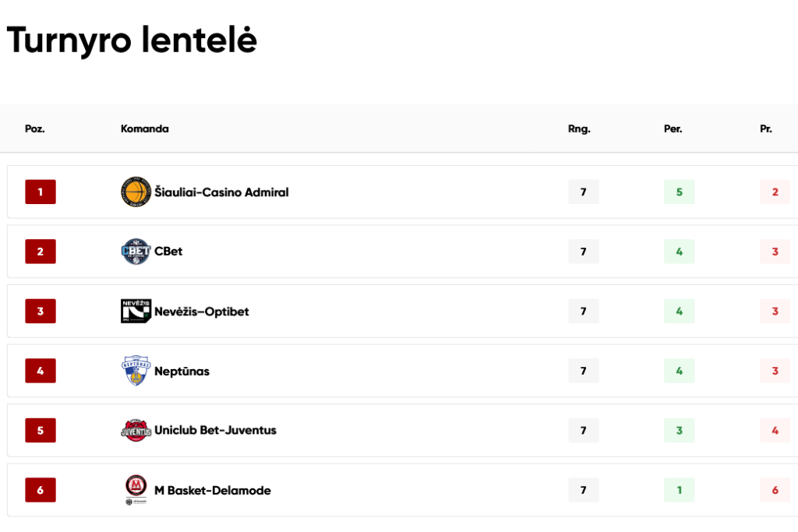Click the Neptūnas shield logo
Viewport: 798px width, 532px height.
click(136, 370)
